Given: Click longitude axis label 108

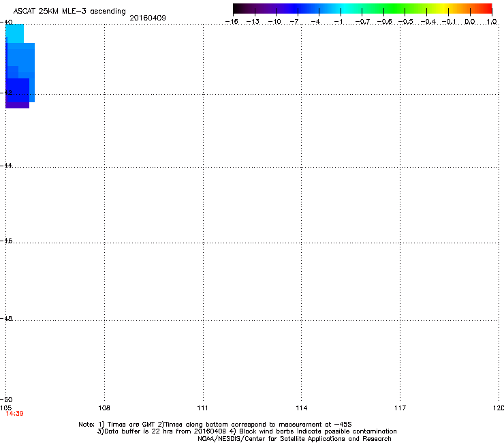Looking at the screenshot, I should 104,408.
